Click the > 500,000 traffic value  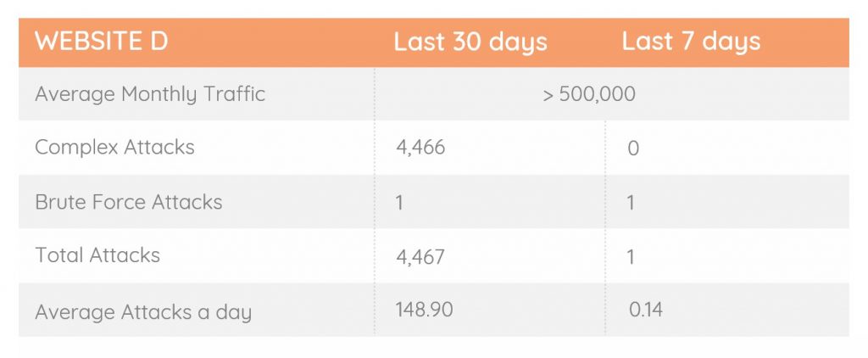(589, 94)
